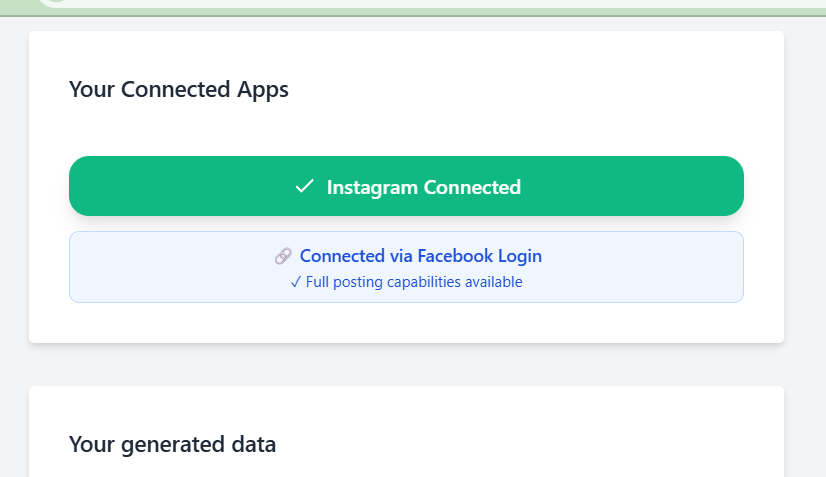Image resolution: width=826 pixels, height=477 pixels.
Task: Click Full posting capabilities available text
Action: coord(414,282)
